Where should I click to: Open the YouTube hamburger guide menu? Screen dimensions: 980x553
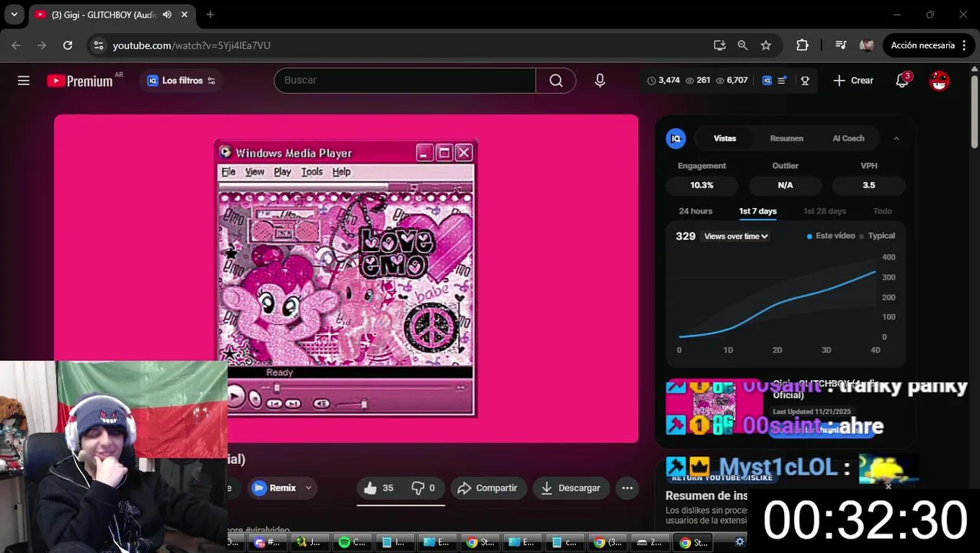click(x=24, y=81)
